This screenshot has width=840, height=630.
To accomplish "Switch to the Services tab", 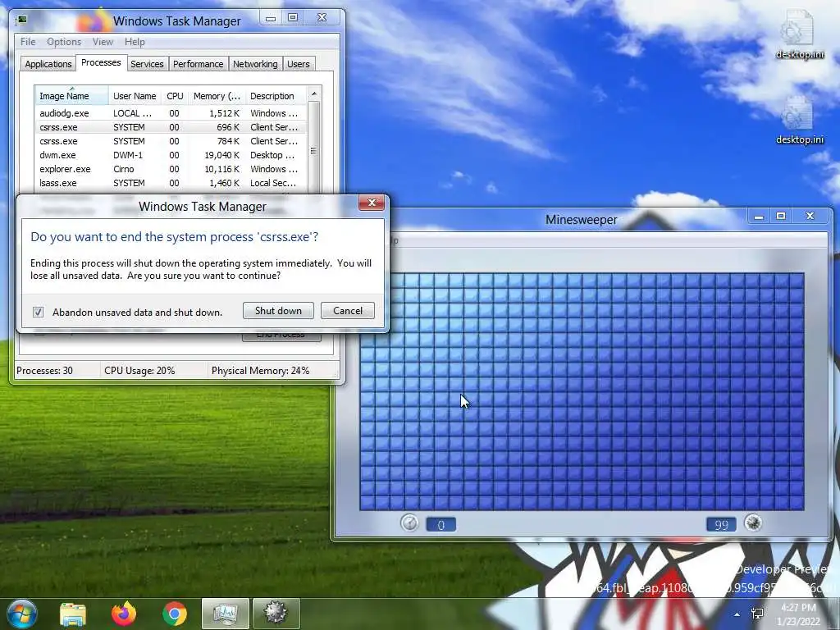I will 147,64.
